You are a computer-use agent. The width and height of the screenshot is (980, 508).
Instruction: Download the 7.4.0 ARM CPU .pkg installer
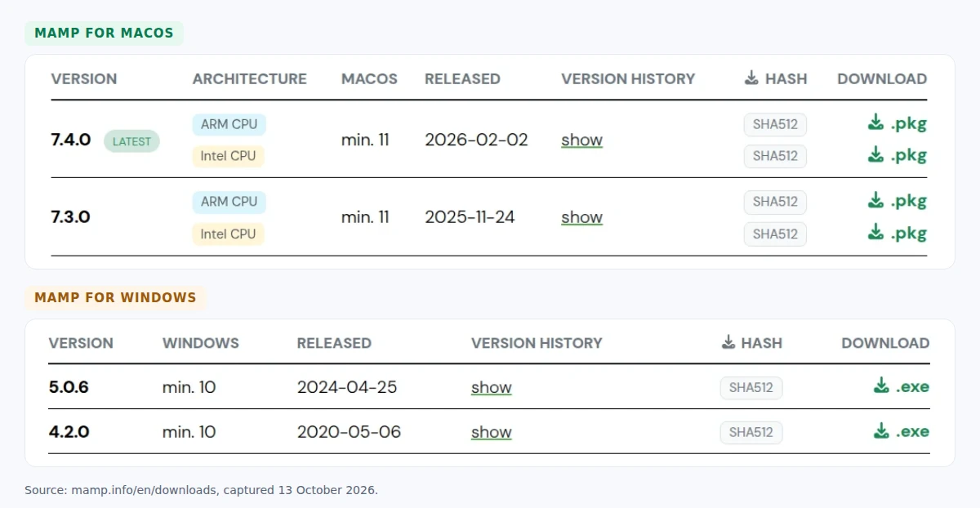click(x=897, y=123)
